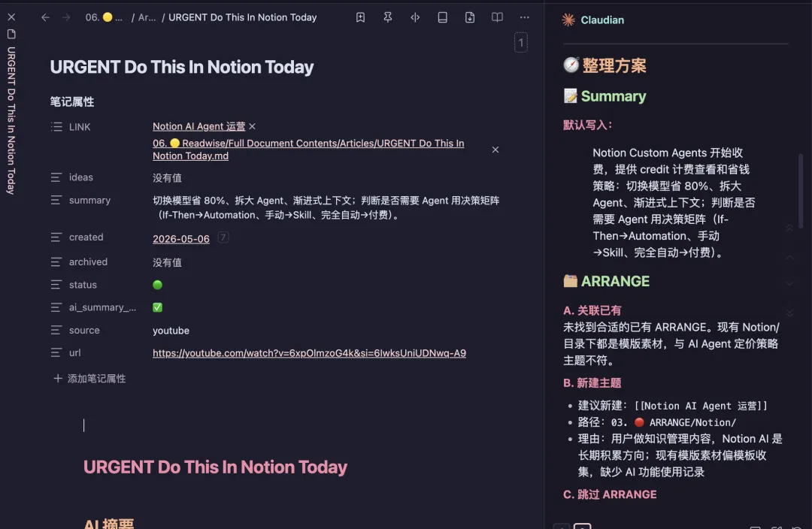The image size is (812, 529).
Task: Click the pink URGENT heading in body
Action: [215, 467]
